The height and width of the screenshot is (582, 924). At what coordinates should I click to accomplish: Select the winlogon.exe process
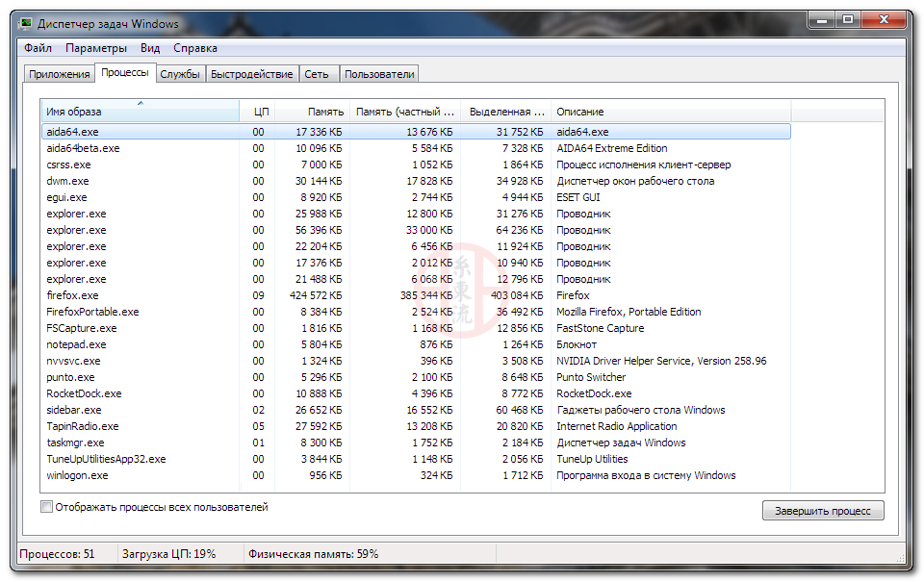click(416, 475)
